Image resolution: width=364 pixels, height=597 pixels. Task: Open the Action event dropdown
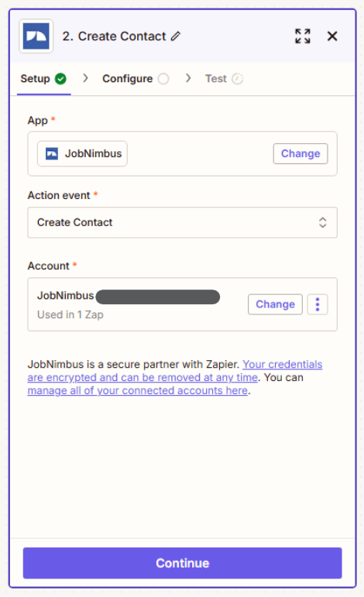(182, 222)
